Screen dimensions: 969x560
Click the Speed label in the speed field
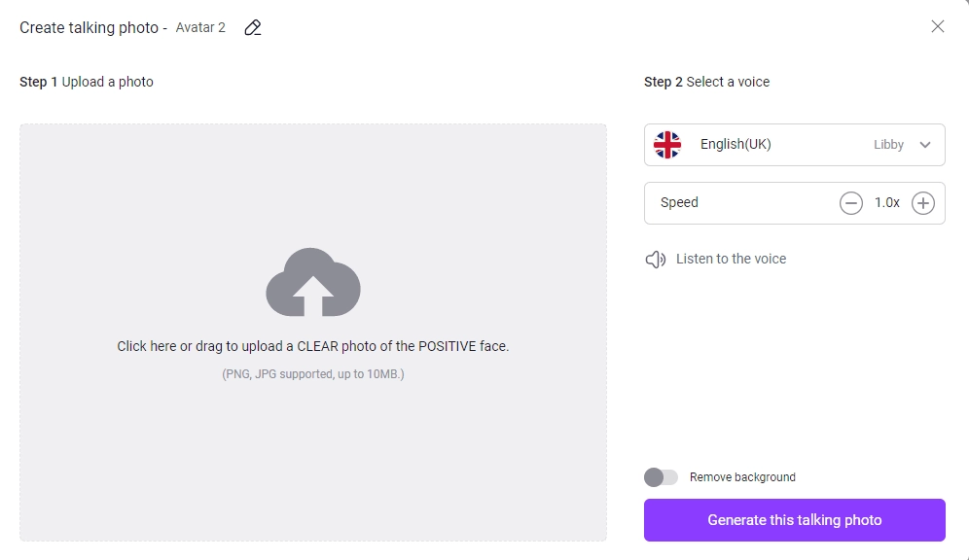click(x=679, y=202)
